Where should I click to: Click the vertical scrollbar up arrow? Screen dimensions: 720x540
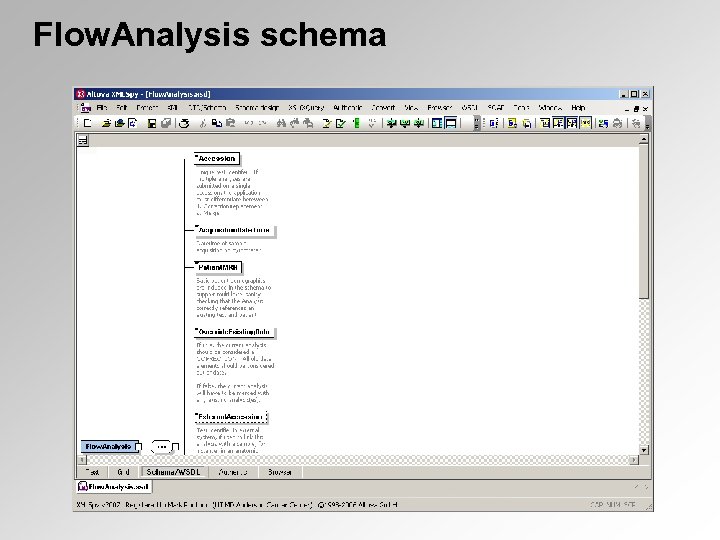(644, 139)
